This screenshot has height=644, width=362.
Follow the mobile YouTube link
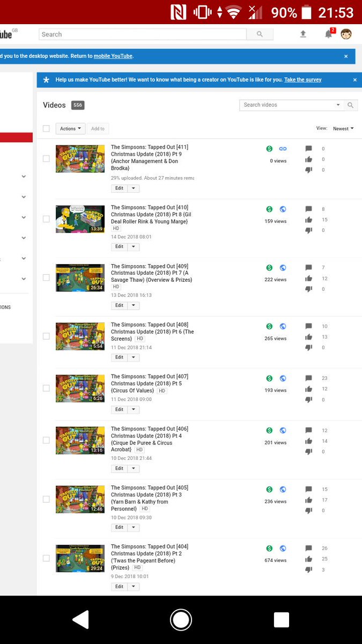point(113,56)
